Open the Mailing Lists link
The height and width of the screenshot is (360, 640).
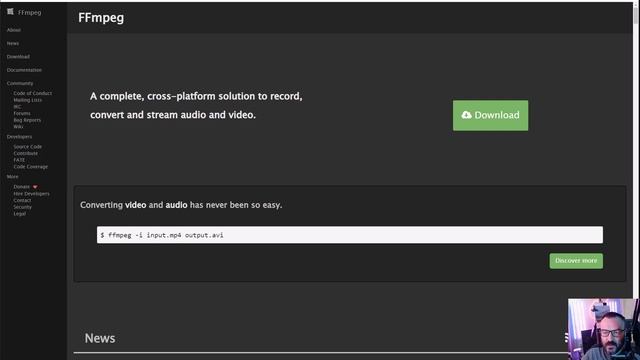pyautogui.click(x=27, y=100)
